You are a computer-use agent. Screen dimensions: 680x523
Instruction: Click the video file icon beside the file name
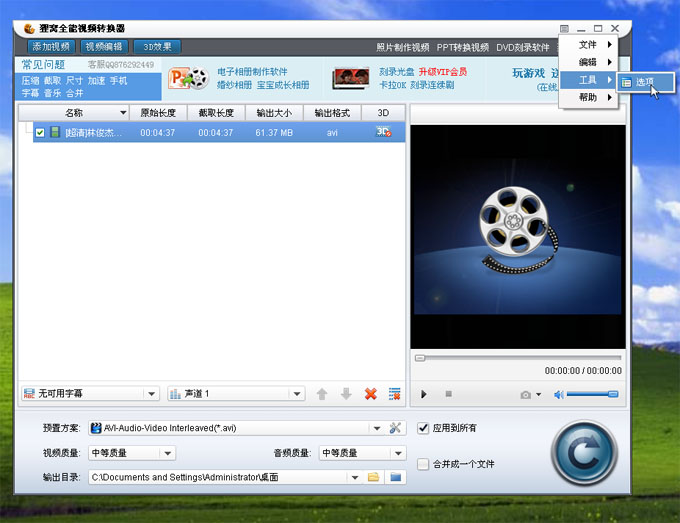(x=55, y=132)
